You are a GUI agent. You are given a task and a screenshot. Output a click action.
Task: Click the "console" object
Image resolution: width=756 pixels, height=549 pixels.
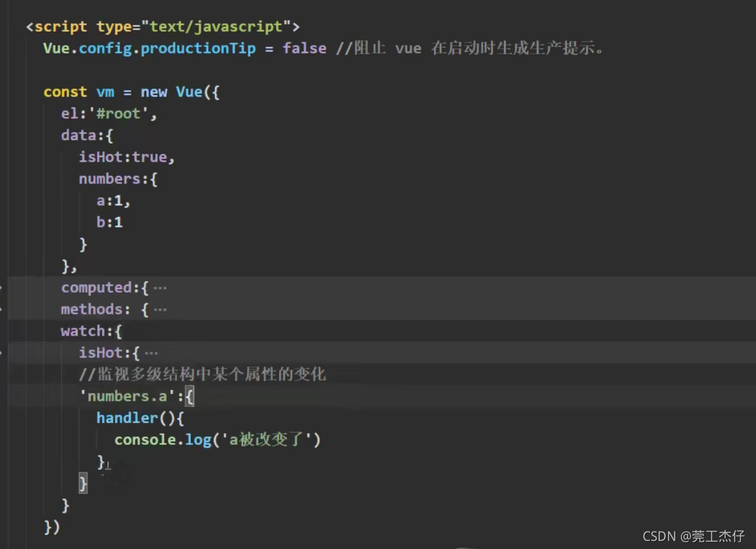(x=145, y=440)
